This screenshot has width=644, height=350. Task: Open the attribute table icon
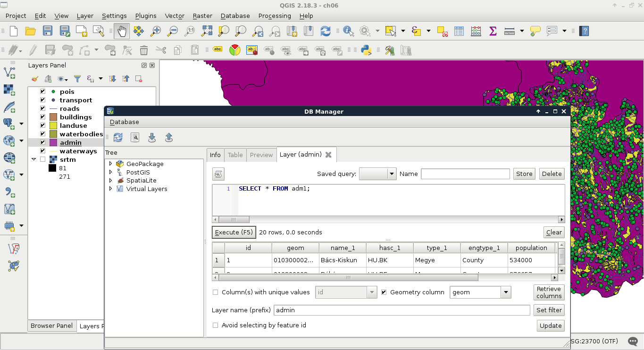tap(459, 31)
